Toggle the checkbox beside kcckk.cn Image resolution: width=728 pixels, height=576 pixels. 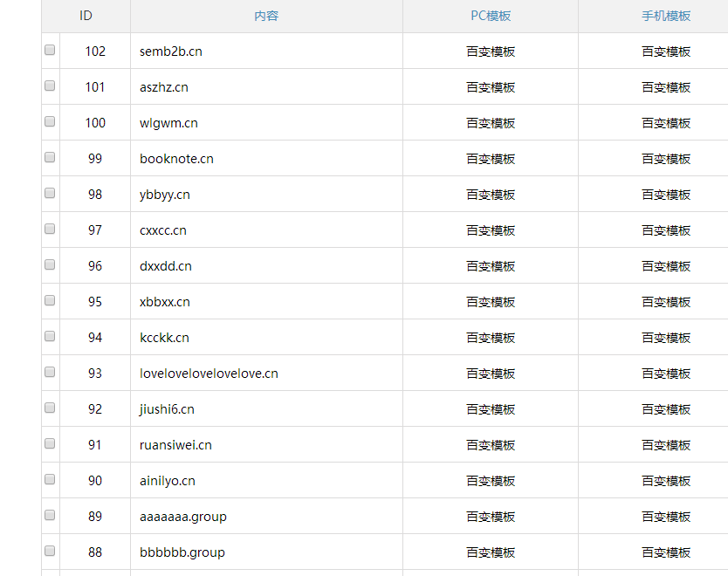pos(50,337)
